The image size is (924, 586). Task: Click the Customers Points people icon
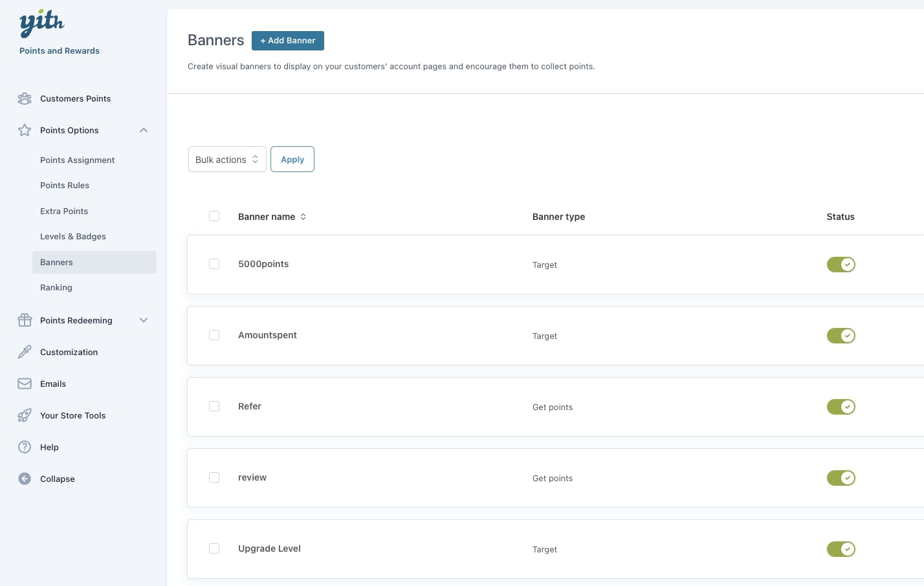click(25, 98)
